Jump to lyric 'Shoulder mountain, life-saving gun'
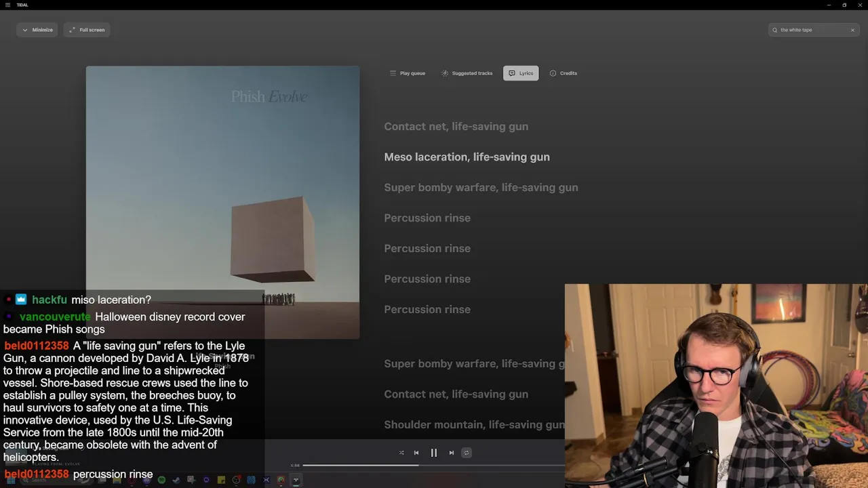Viewport: 868px width, 488px height. (474, 425)
